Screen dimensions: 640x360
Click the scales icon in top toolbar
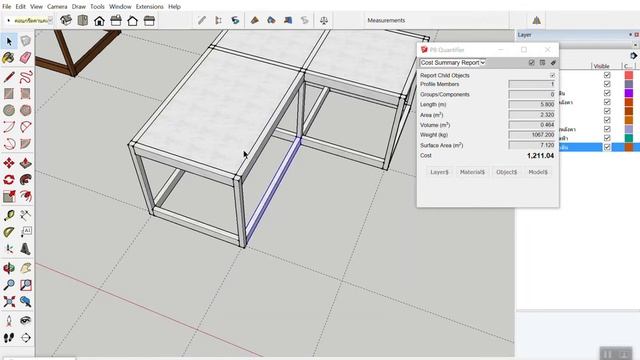324,20
